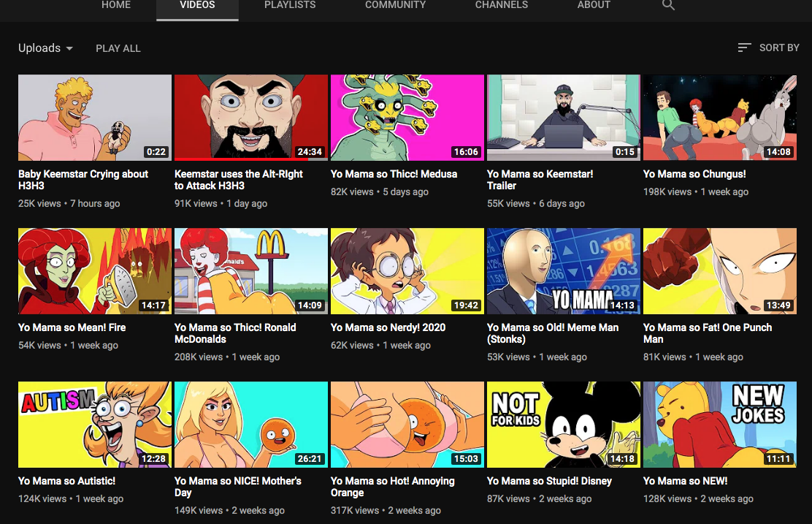Viewport: 812px width, 524px height.
Task: Click 'Yo Mama so NICE! Mother's Day' title
Action: tap(238, 487)
